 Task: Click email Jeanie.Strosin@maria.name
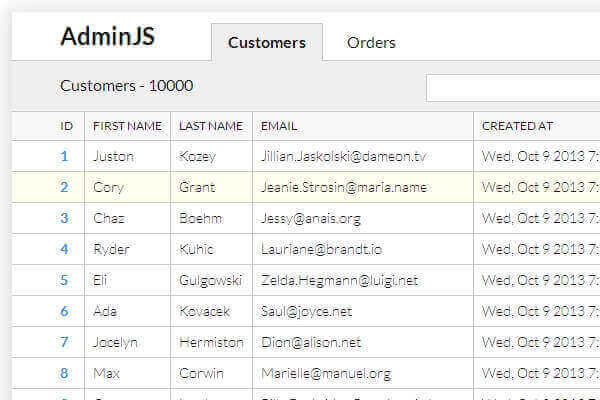coord(344,187)
